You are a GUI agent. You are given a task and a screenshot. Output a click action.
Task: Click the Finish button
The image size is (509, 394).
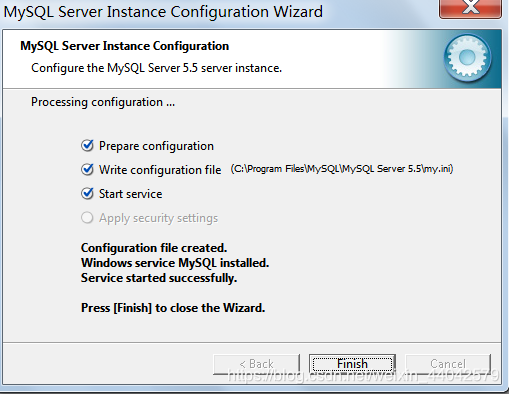pyautogui.click(x=352, y=364)
